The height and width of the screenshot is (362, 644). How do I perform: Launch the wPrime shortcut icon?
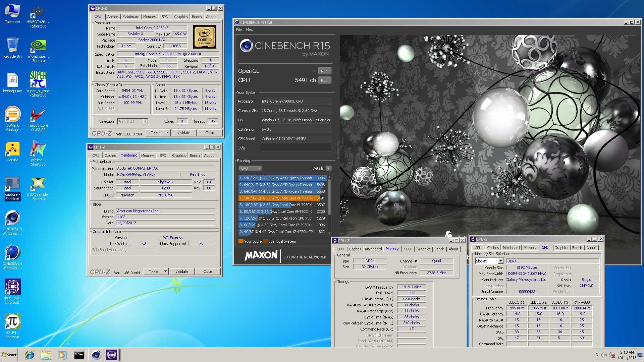click(38, 154)
